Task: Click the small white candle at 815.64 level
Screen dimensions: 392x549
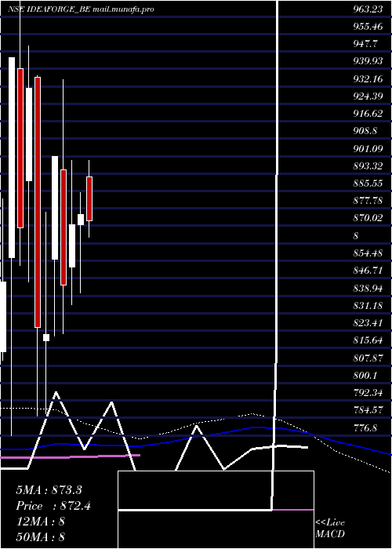Action: pos(46,337)
